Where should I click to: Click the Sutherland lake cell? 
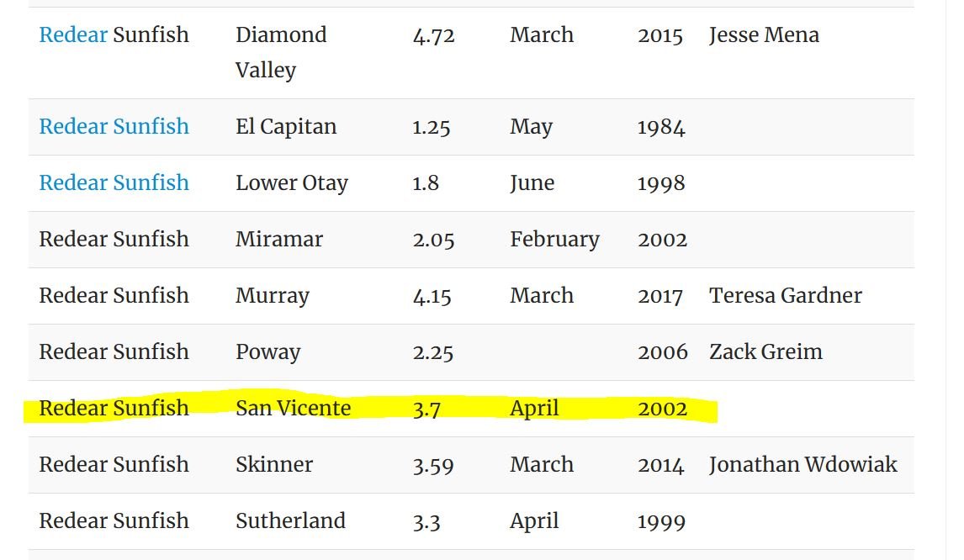click(x=290, y=521)
